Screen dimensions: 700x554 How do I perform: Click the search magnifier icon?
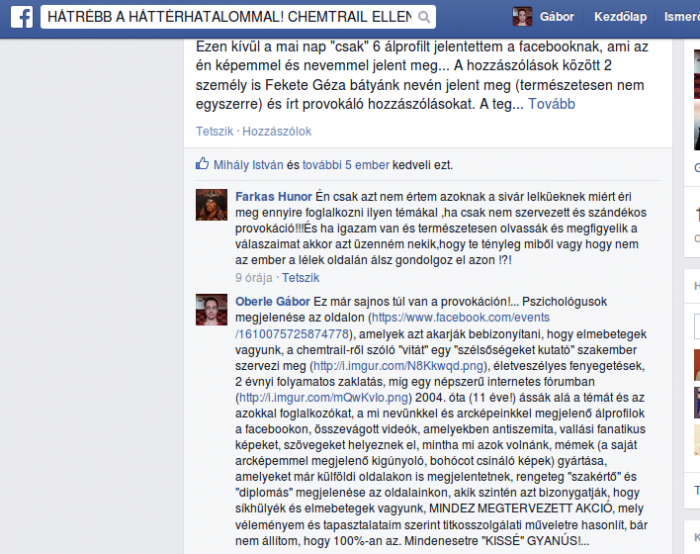(424, 17)
